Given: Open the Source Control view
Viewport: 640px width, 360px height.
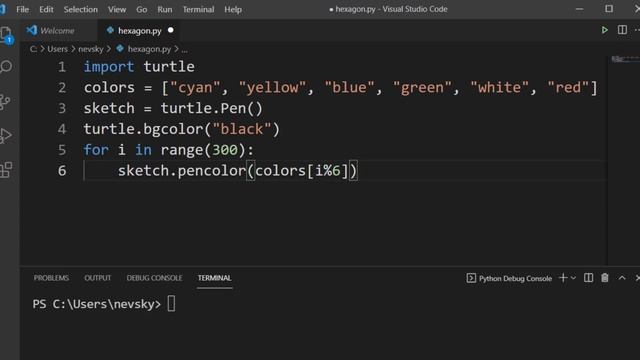Looking at the screenshot, I should 5,101.
